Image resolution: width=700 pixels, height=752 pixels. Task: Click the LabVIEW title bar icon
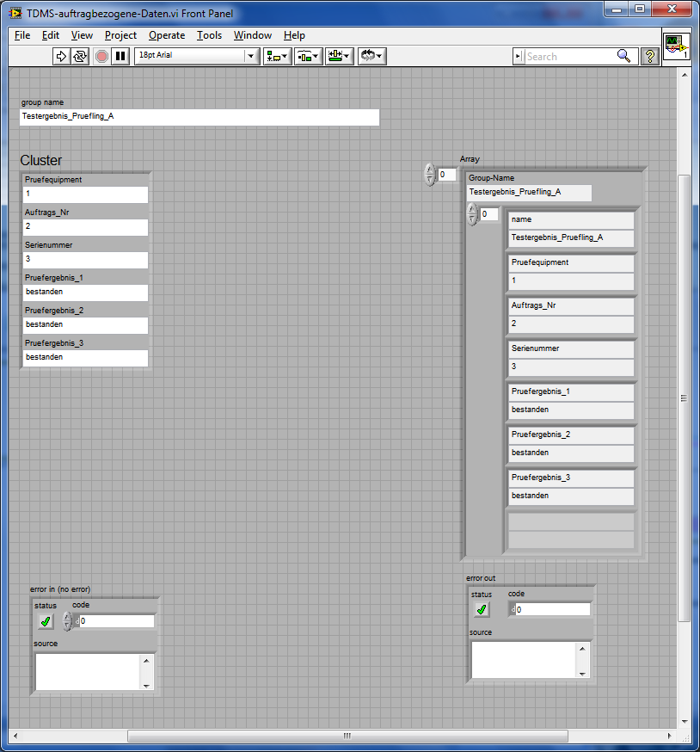coord(15,14)
